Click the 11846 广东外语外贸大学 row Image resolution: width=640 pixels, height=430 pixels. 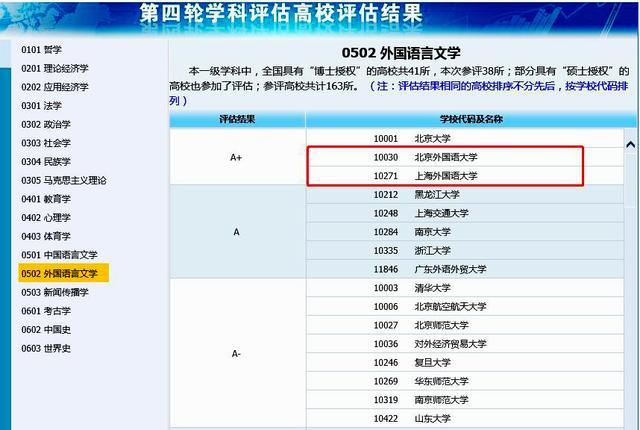[465, 269]
